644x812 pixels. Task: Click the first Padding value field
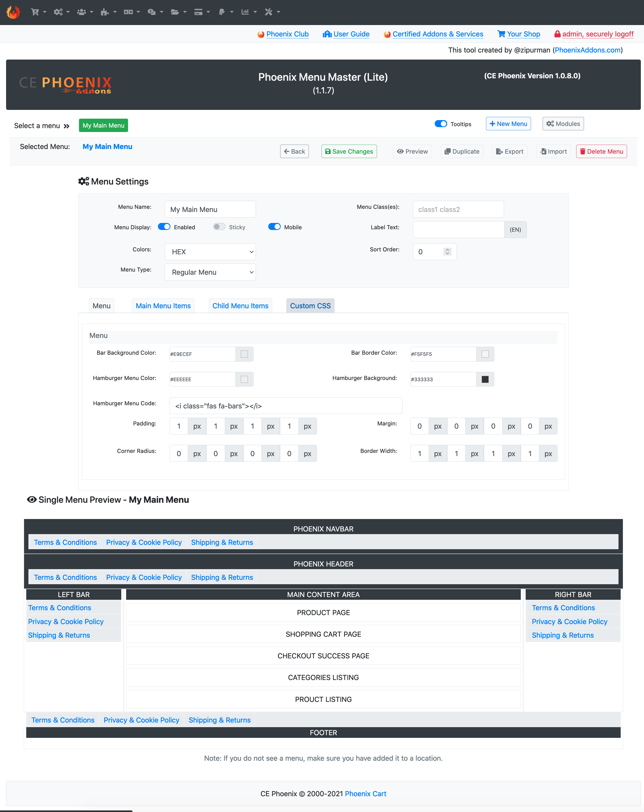179,426
